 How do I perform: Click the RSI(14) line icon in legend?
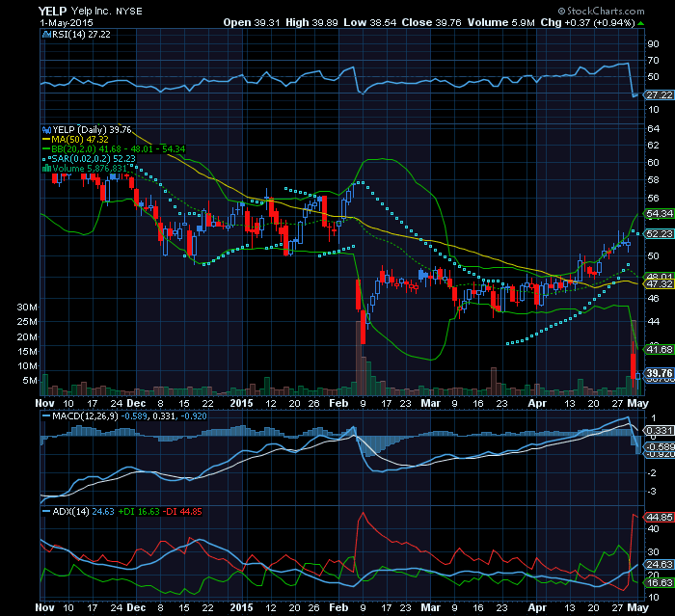point(46,35)
